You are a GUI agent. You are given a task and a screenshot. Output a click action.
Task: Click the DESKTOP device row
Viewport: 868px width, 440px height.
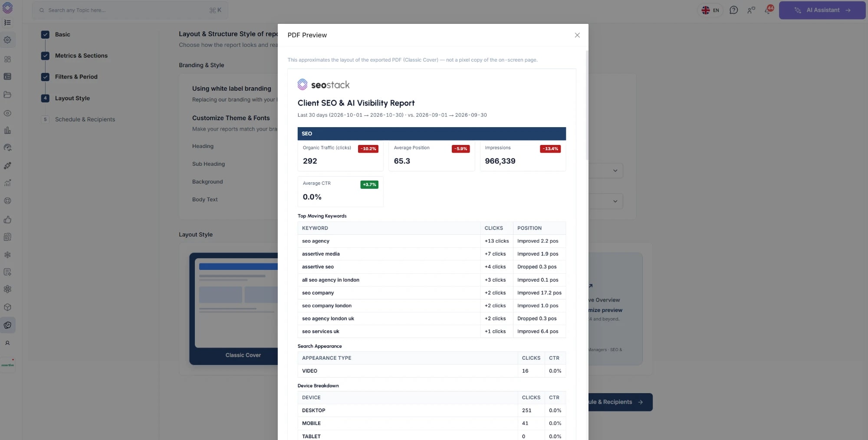[431, 410]
